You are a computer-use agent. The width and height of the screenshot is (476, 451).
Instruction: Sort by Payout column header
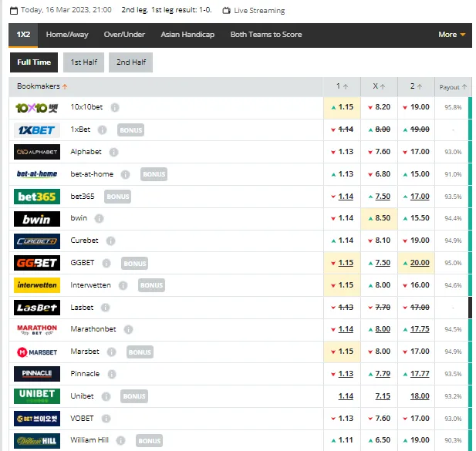tap(451, 87)
